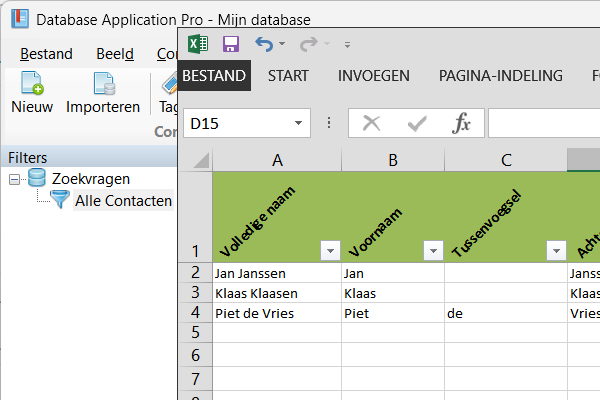Click the Cancel X formula bar icon
Screen dimensions: 600x400
click(x=372, y=123)
